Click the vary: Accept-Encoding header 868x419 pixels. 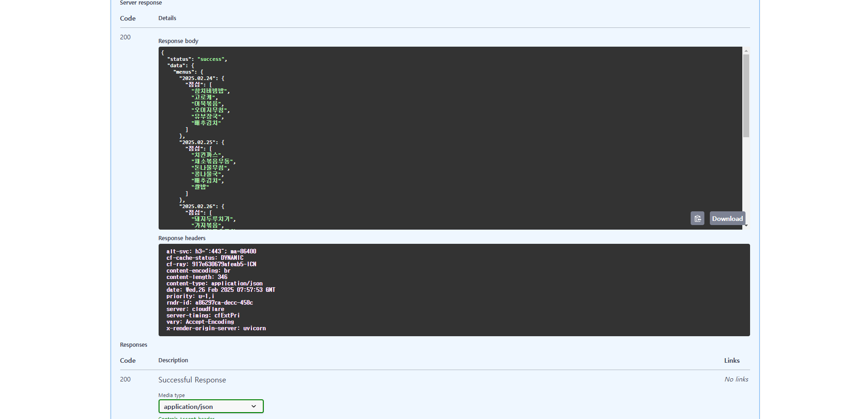coord(200,322)
